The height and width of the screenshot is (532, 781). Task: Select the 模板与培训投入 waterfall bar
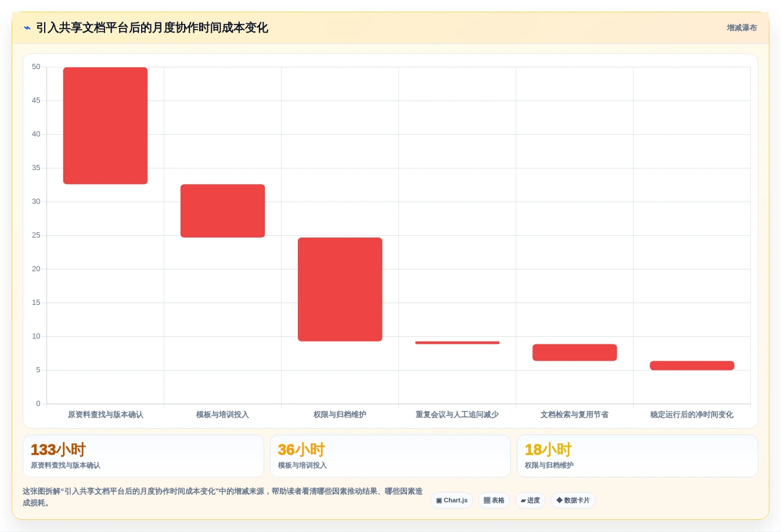point(222,211)
